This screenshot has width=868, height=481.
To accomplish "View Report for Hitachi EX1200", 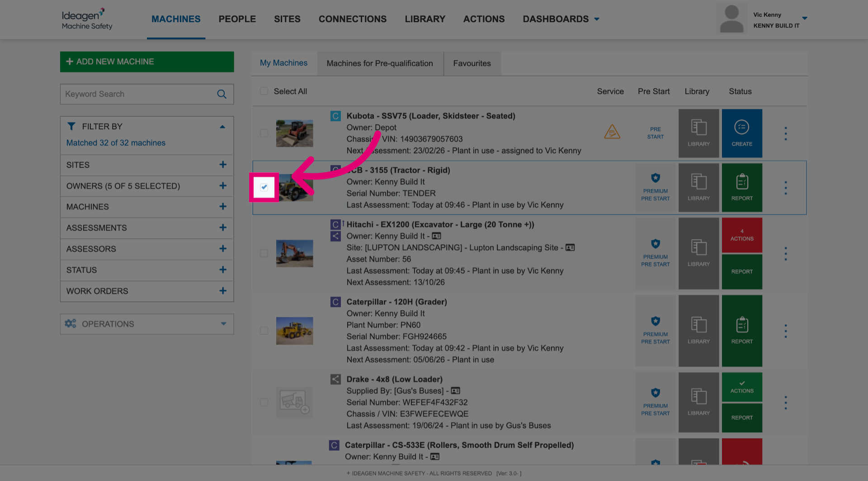I will point(742,272).
